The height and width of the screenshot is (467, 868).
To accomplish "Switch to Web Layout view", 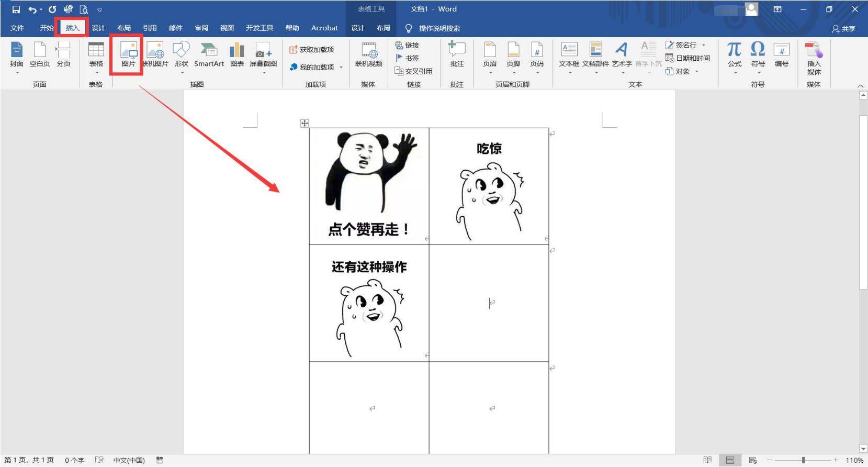I will (x=753, y=460).
